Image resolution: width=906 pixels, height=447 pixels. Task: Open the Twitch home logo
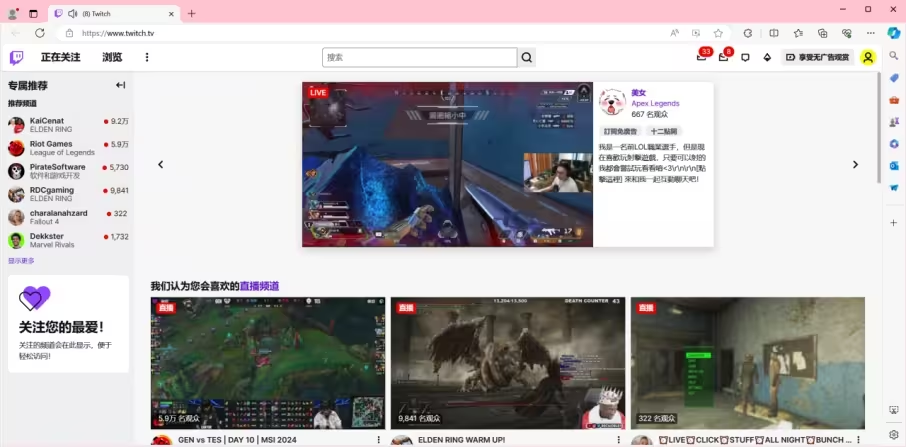coord(17,57)
